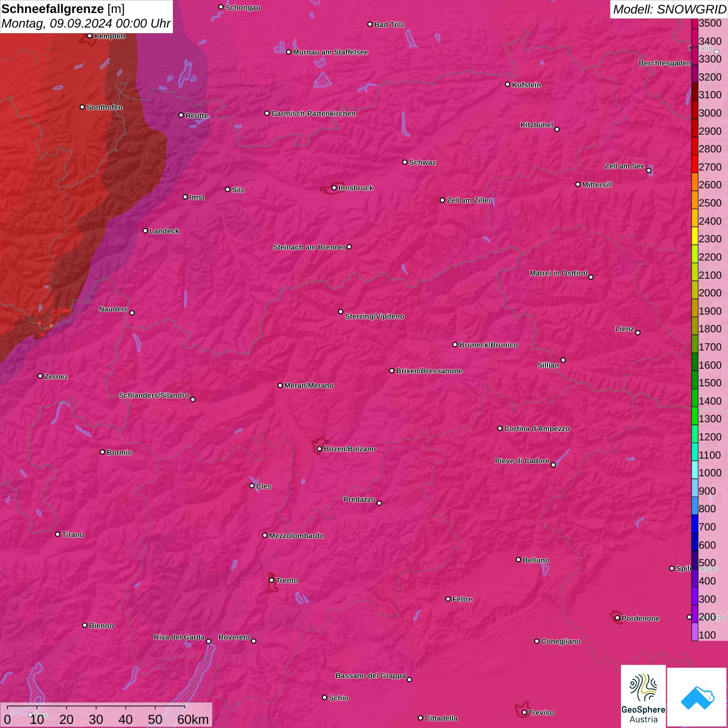
Task: Select the 1000 m cyan legend color
Action: click(695, 470)
